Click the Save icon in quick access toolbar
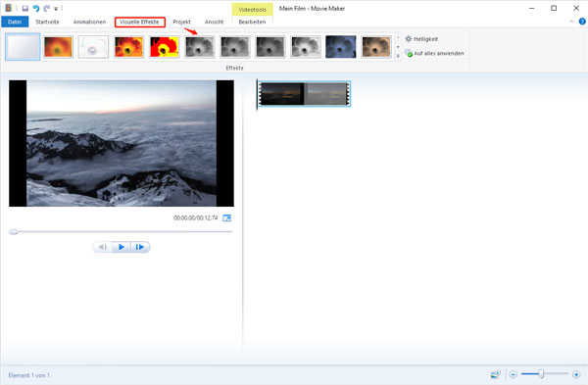Screen dimensions: 588x385 point(24,8)
